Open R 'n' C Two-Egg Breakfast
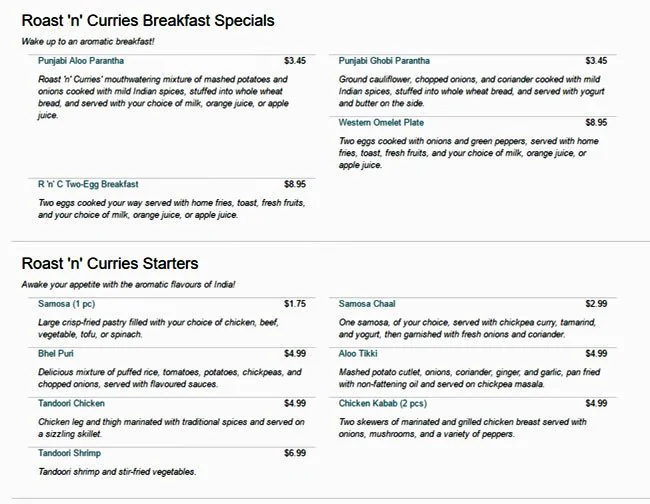The height and width of the screenshot is (504, 650). [x=88, y=184]
